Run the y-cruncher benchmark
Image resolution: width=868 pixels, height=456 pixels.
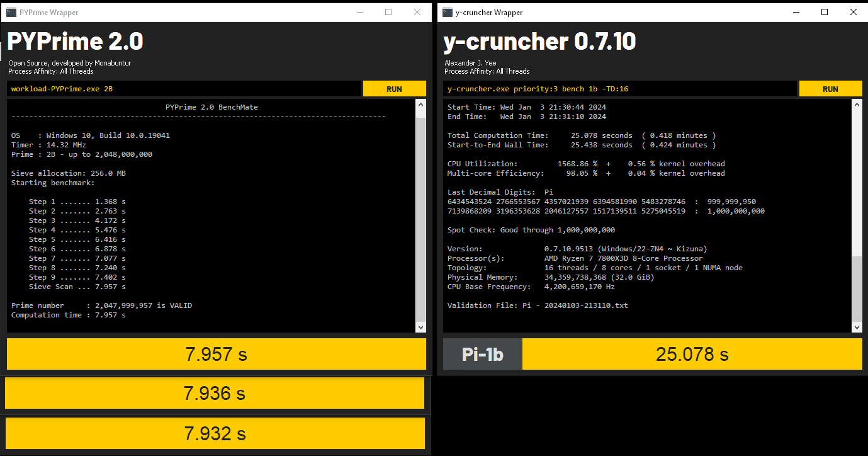pos(830,89)
